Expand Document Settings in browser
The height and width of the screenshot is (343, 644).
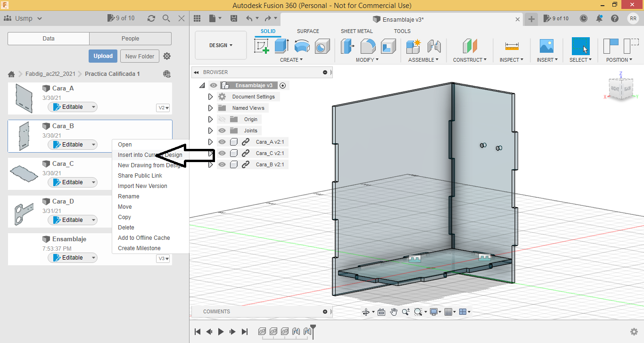pos(211,97)
